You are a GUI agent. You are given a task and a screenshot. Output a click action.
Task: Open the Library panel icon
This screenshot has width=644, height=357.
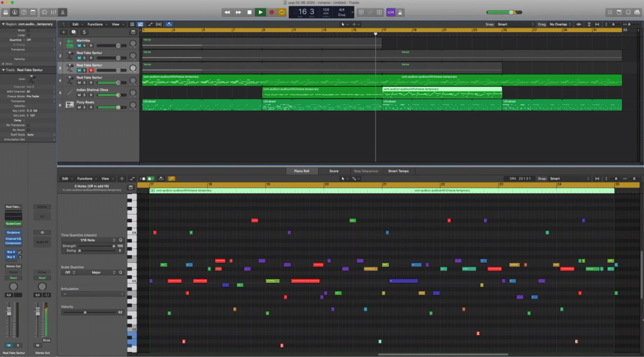6,12
